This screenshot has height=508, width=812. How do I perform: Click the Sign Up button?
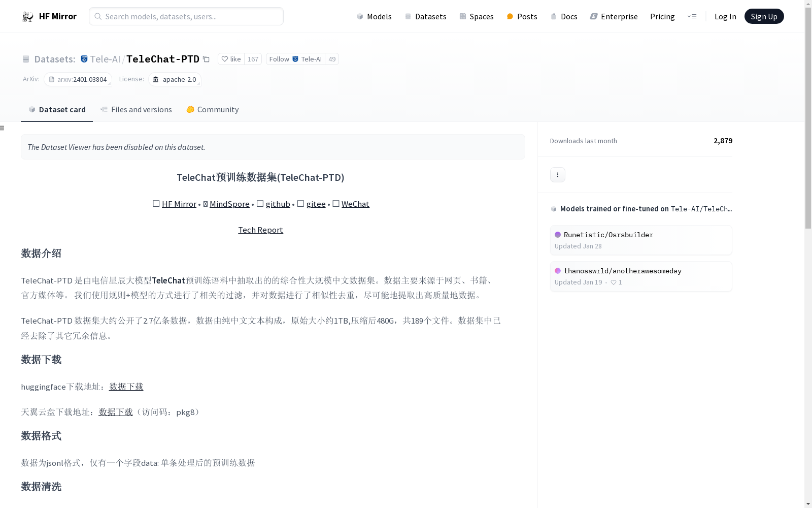[x=763, y=17]
